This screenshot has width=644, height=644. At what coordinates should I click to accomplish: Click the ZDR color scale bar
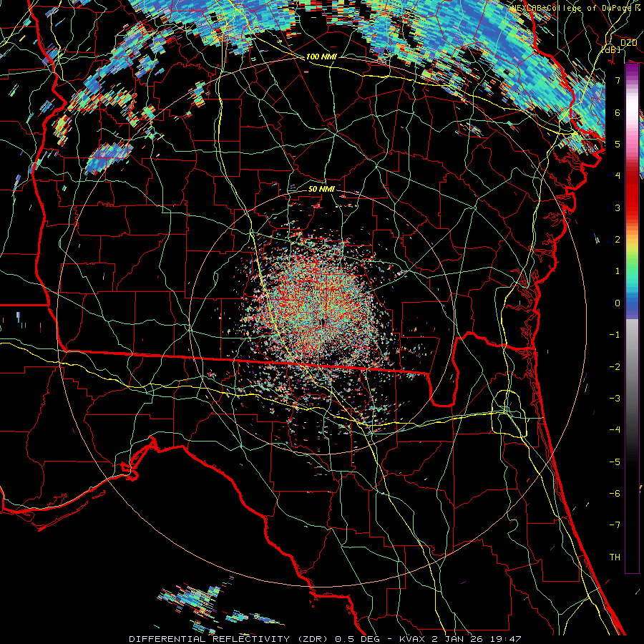click(632, 318)
